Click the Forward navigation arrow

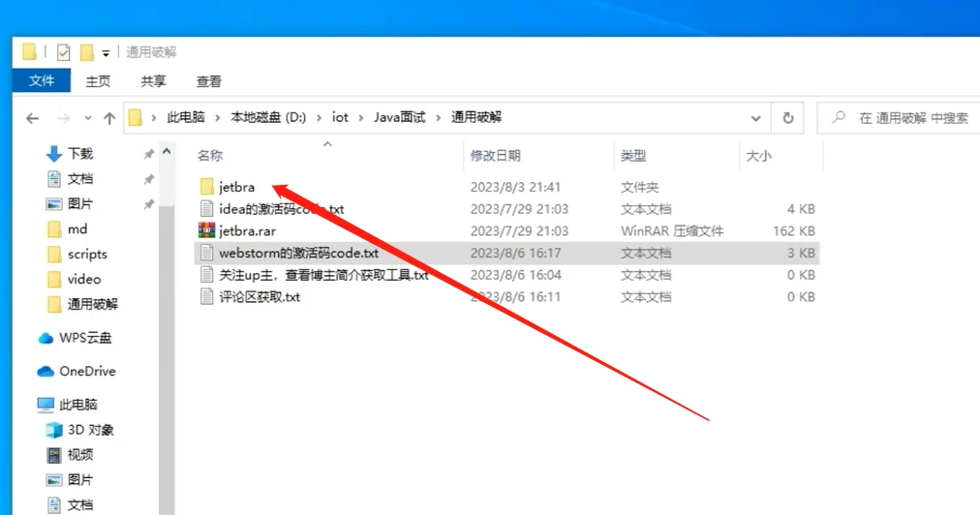(x=63, y=117)
